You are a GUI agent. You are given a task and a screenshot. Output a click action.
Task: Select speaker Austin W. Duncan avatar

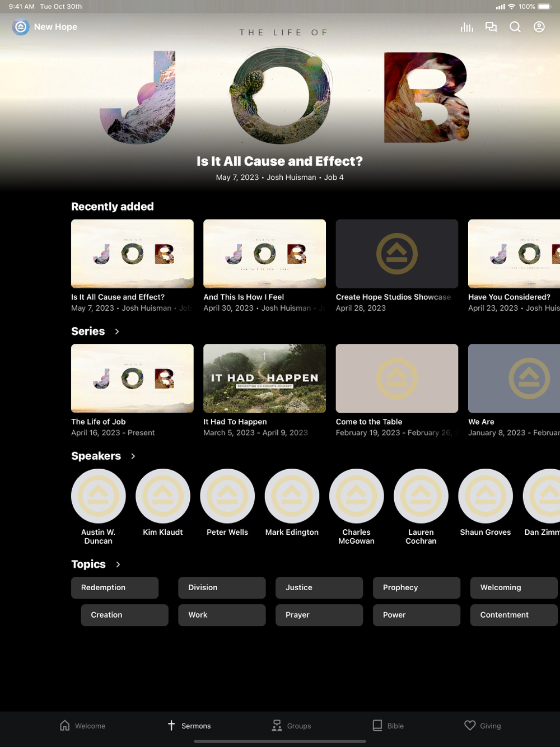[x=99, y=496]
